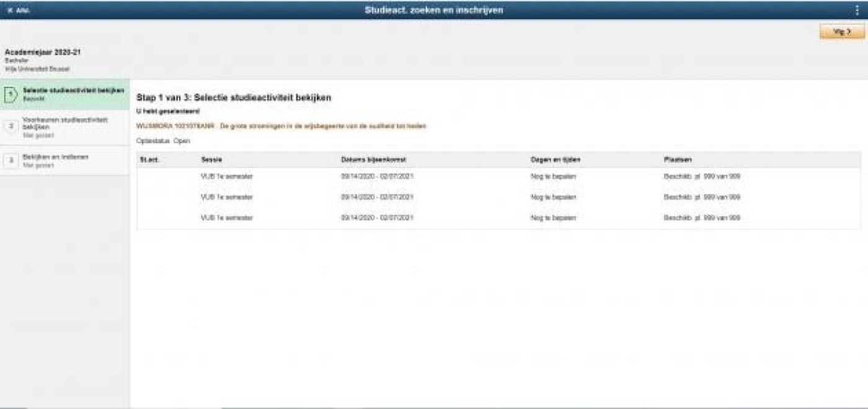Click the orange course title text

(281, 126)
